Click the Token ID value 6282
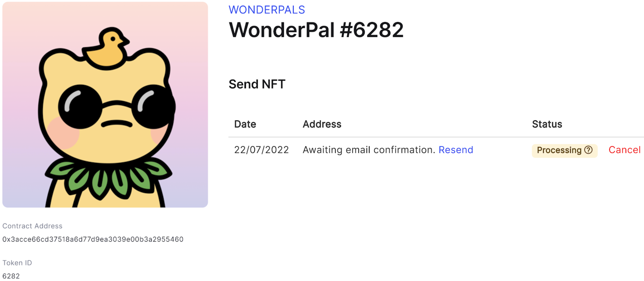This screenshot has height=281, width=644. [11, 276]
